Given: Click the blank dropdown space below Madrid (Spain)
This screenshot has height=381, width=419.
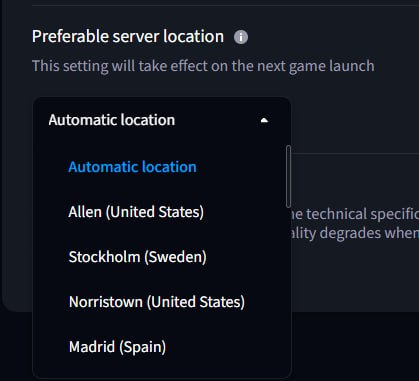Looking at the screenshot, I should coord(162,368).
